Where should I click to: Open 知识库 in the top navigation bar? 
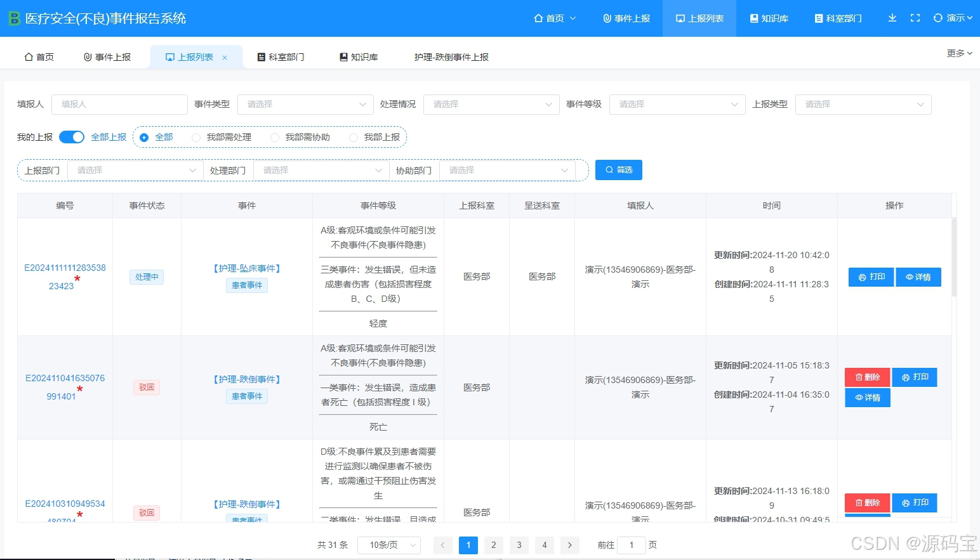click(x=769, y=18)
